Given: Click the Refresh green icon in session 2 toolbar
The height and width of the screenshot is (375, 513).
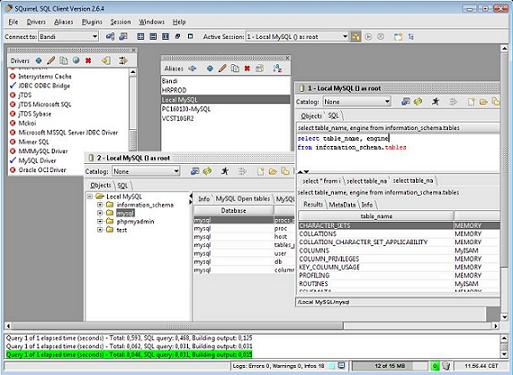Looking at the screenshot, I should coord(207,171).
